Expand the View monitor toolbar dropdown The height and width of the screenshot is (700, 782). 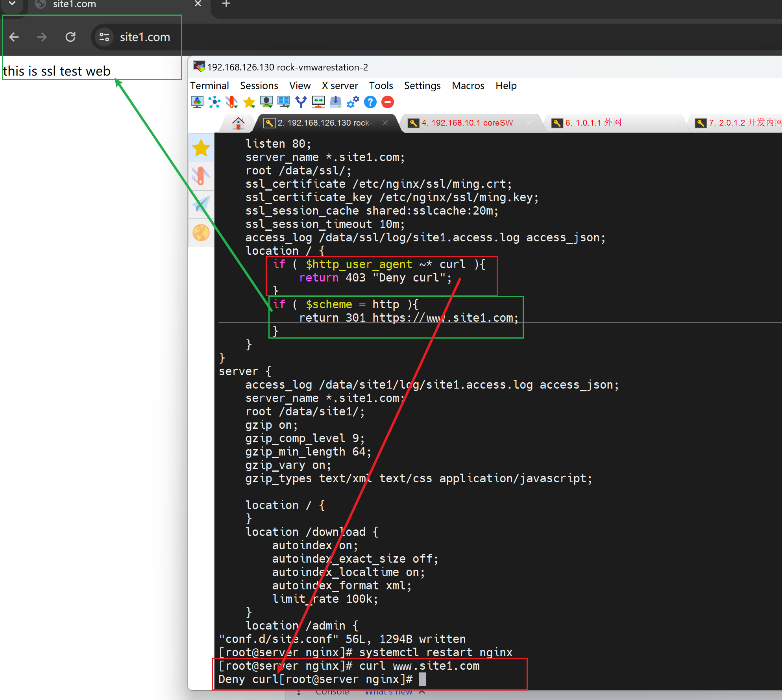(x=266, y=102)
